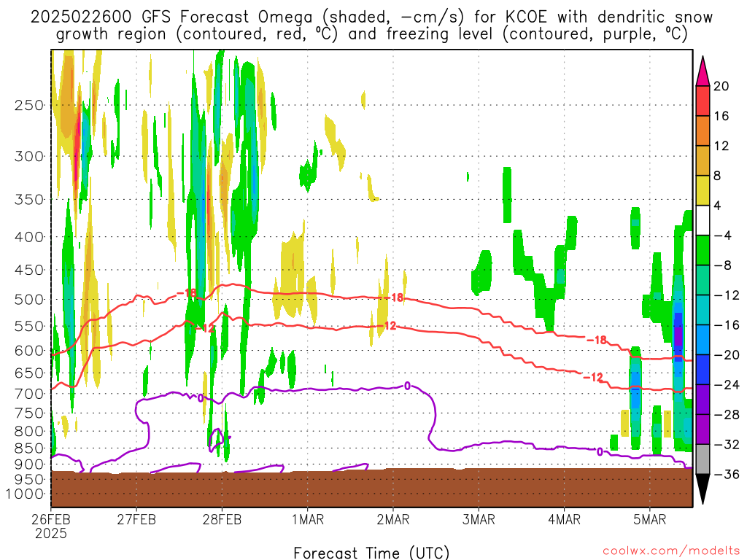Click the purple 0 freezing-level label after 4MAR

[x=600, y=451]
